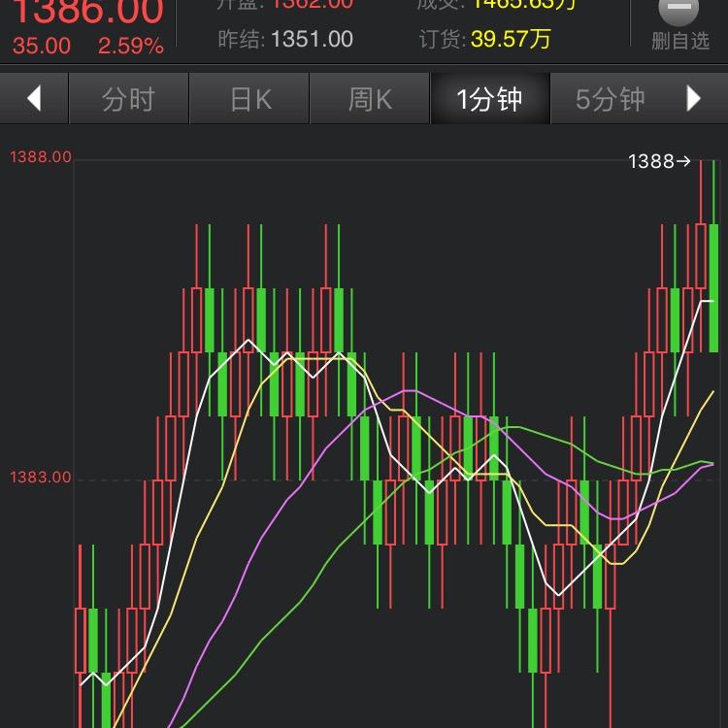Select the 周K weekly chart tab
This screenshot has width=728, height=728.
[370, 99]
